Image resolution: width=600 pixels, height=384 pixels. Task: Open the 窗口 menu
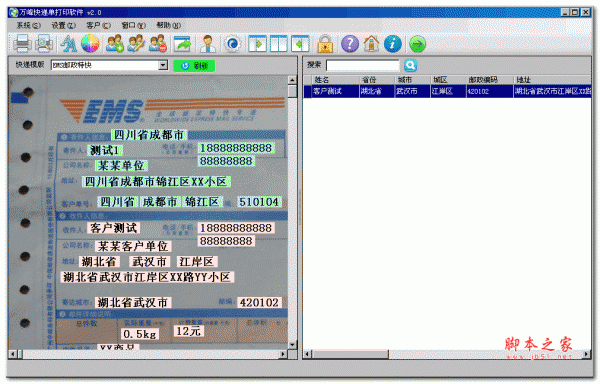(134, 25)
